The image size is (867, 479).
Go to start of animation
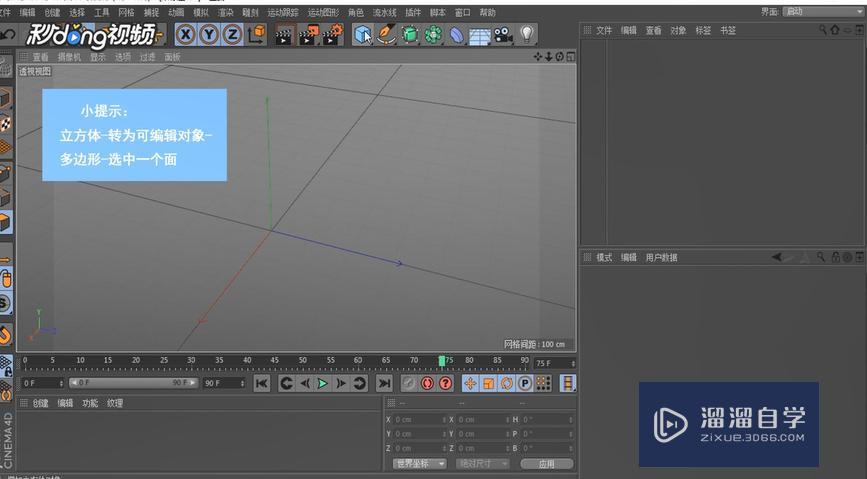tap(262, 383)
